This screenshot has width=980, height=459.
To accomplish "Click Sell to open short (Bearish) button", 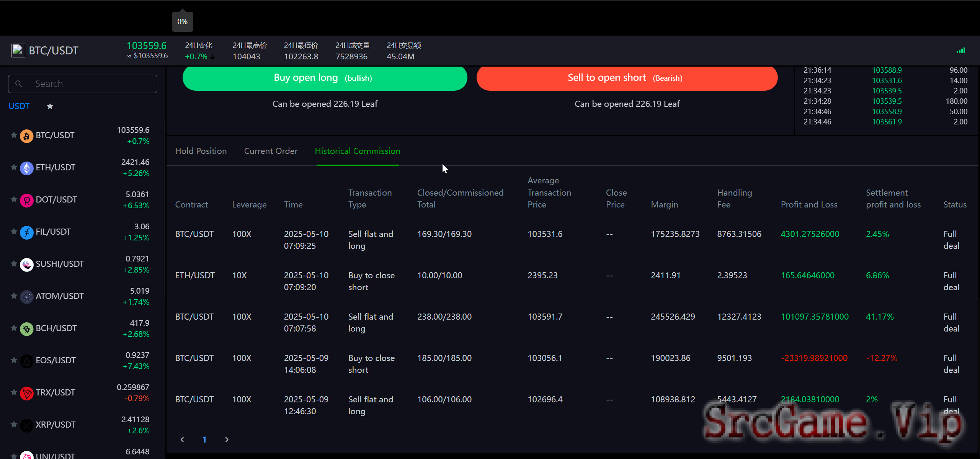I will click(x=627, y=78).
